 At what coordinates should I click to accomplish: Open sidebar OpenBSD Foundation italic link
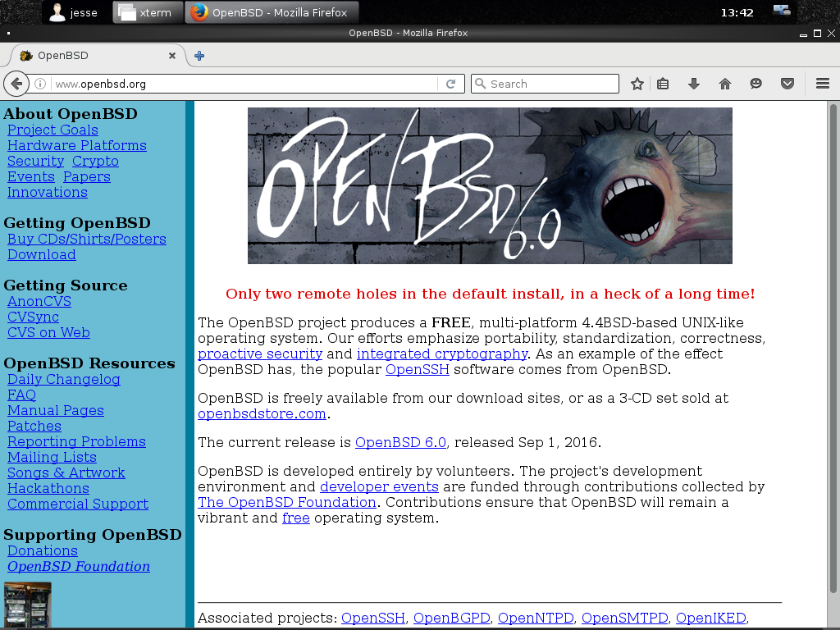(79, 566)
